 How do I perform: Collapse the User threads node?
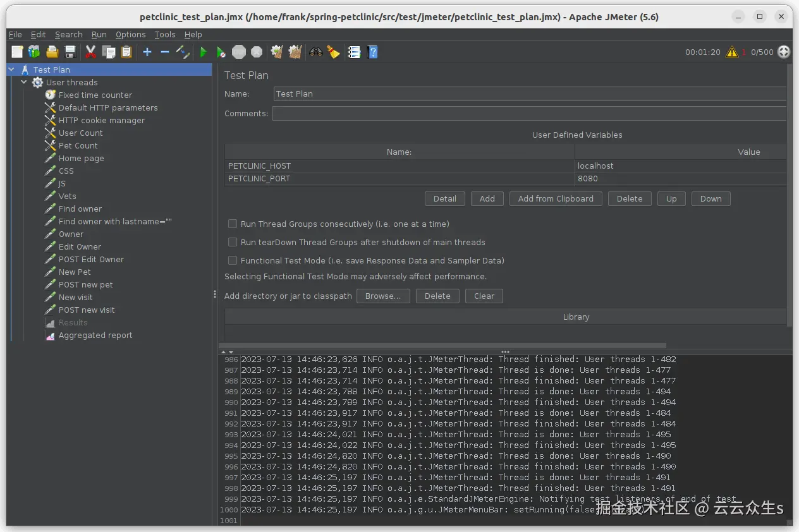(24, 82)
